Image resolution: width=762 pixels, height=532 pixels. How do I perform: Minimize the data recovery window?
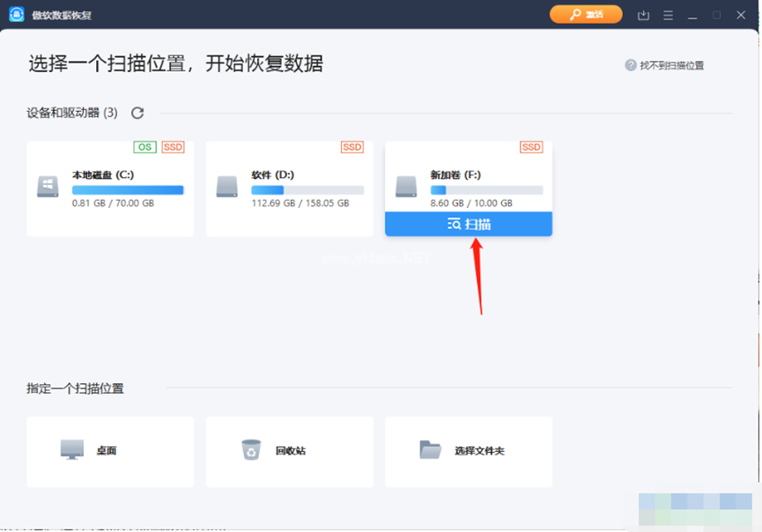692,15
